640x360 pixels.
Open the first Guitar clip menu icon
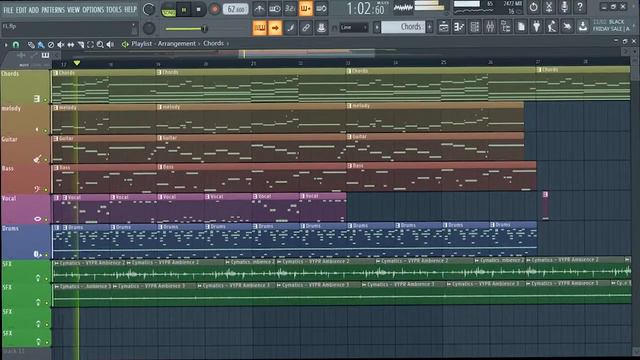56,139
